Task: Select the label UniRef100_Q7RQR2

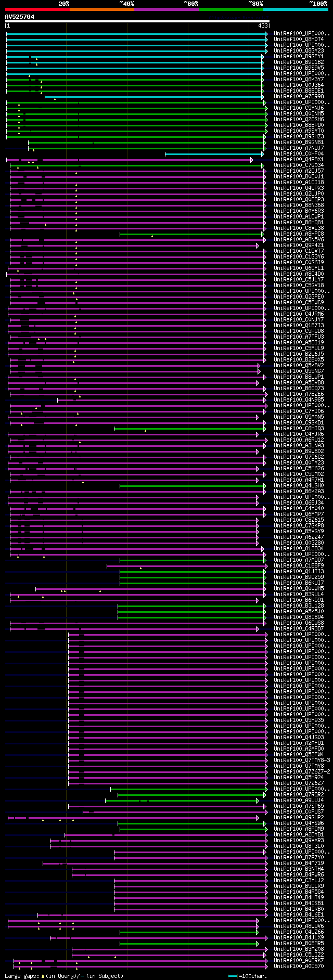Action: tap(299, 794)
